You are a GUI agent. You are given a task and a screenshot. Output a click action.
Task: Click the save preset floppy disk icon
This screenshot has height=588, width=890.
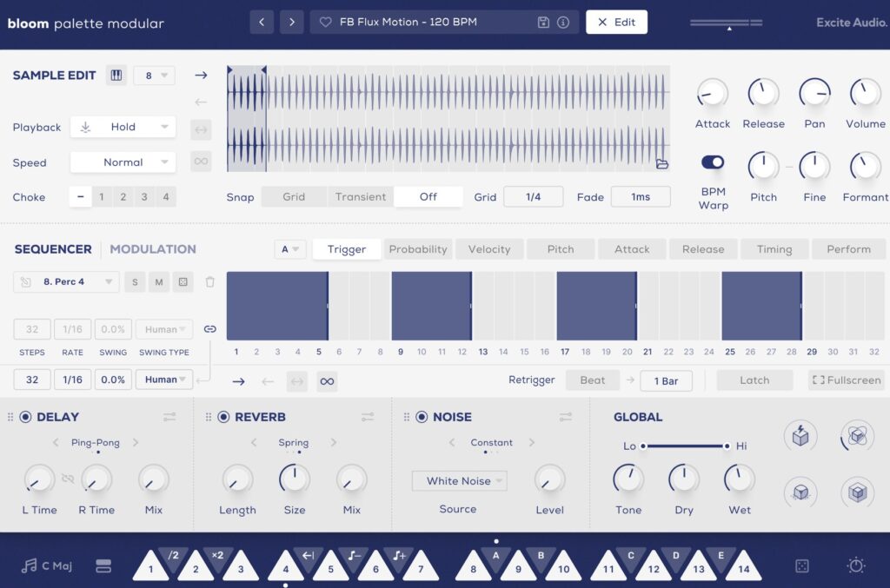tap(543, 23)
